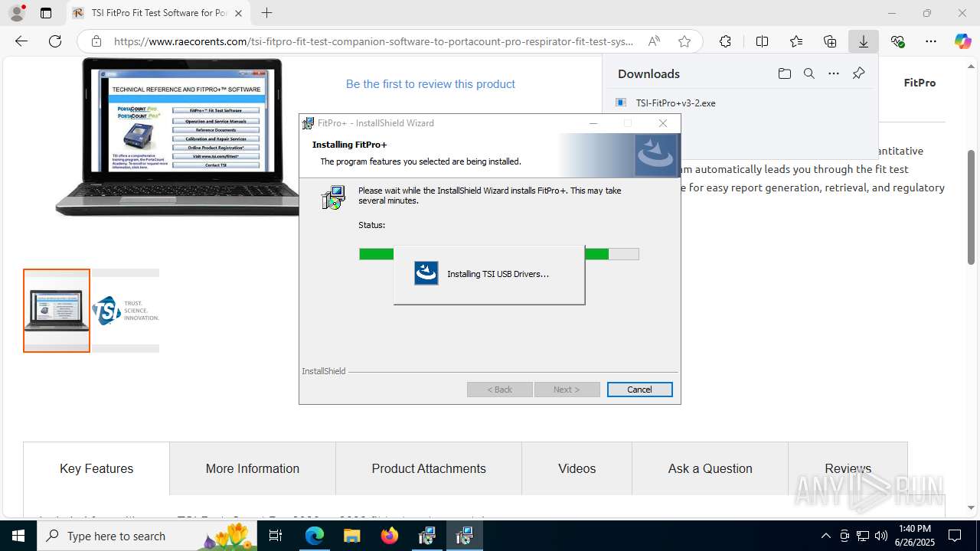Open a new browser tab

coord(266,13)
